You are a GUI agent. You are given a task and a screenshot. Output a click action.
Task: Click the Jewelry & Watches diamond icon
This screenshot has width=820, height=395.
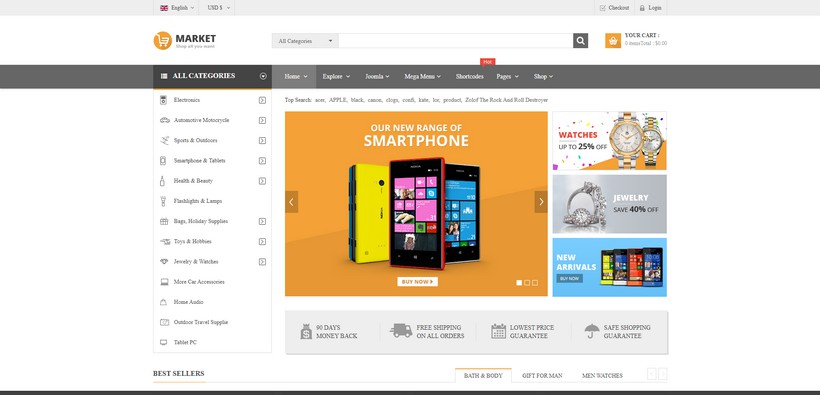click(164, 262)
